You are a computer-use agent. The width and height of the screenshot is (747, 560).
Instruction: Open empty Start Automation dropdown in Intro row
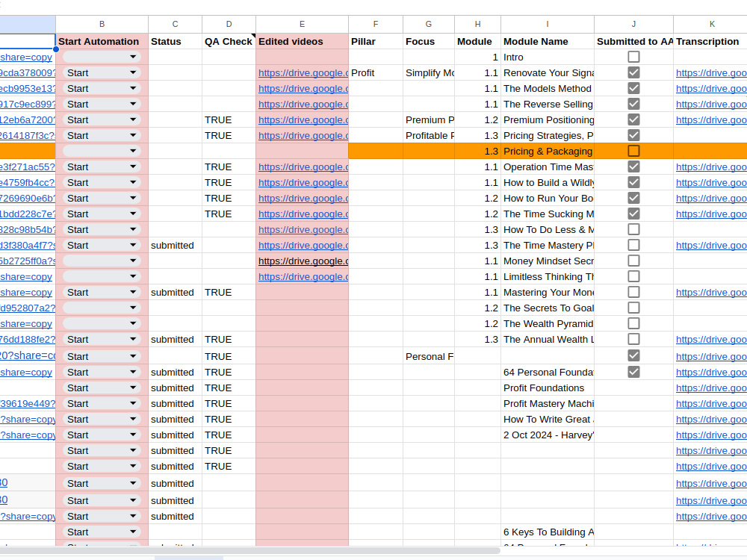[x=102, y=57]
